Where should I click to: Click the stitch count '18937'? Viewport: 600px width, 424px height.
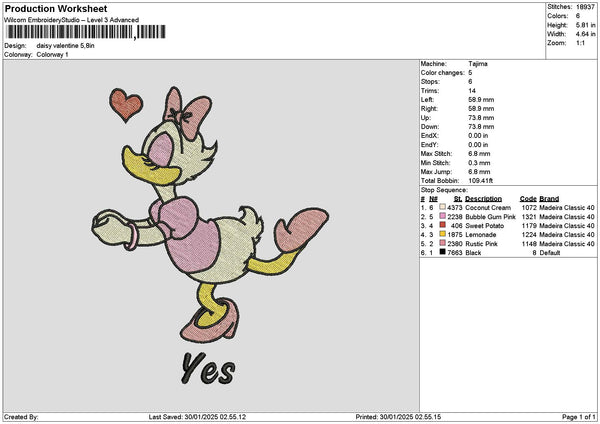click(x=585, y=7)
